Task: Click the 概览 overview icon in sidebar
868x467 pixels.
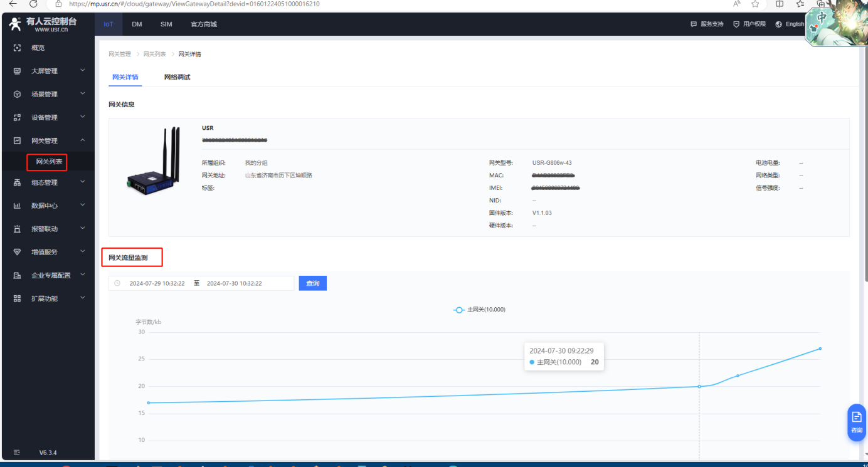Action: (x=18, y=48)
